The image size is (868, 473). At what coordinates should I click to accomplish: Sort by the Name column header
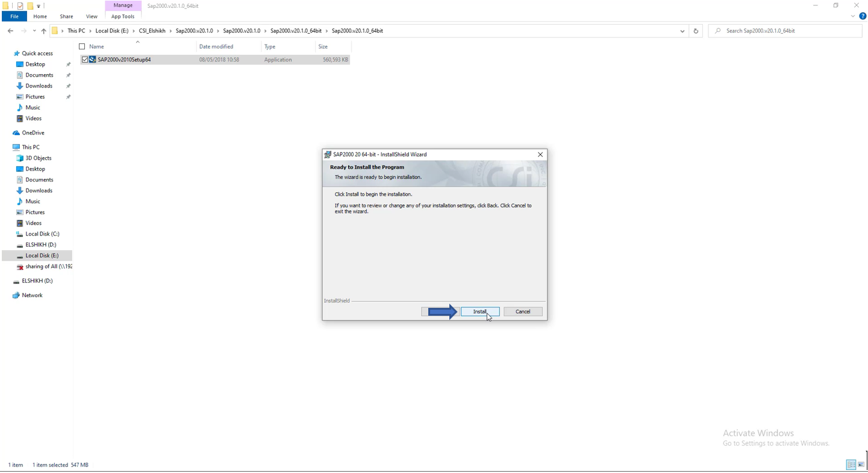click(137, 46)
